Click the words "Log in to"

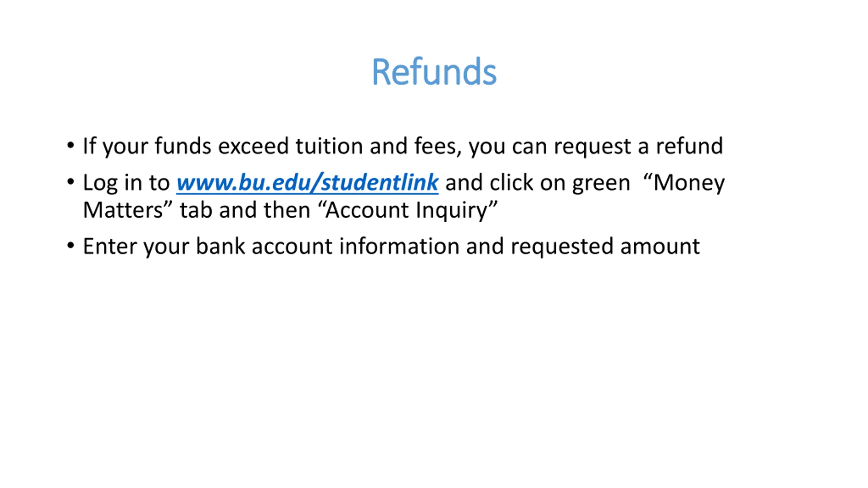126,183
